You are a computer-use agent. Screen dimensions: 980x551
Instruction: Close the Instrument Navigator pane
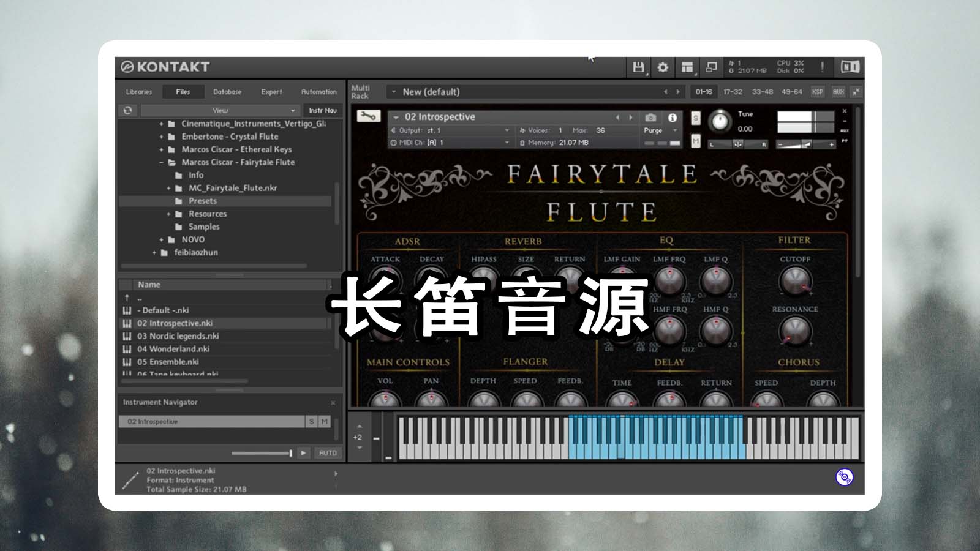(x=333, y=403)
